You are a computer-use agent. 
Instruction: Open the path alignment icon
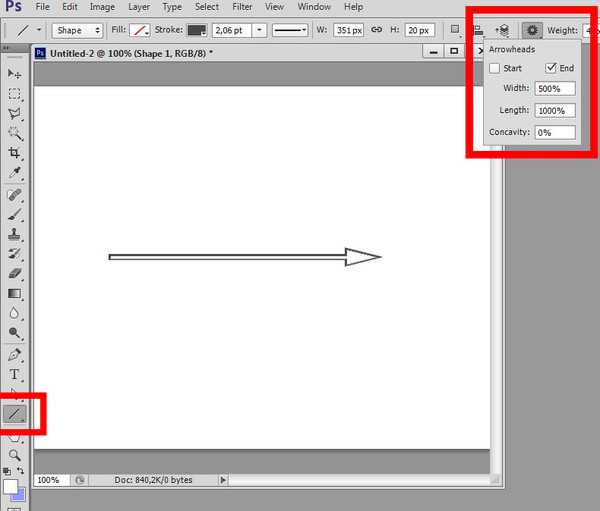478,30
